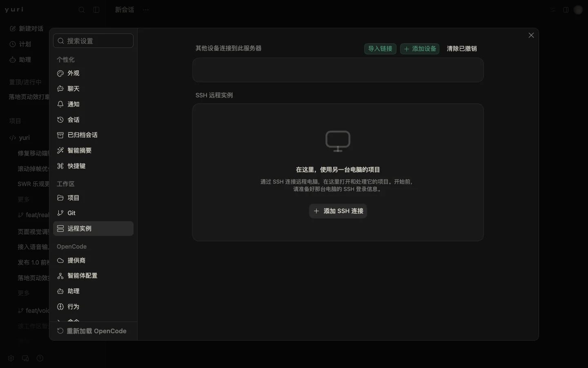The image size is (588, 368).
Task: Toggle the sidebar panel icon in top bar
Action: 96,10
